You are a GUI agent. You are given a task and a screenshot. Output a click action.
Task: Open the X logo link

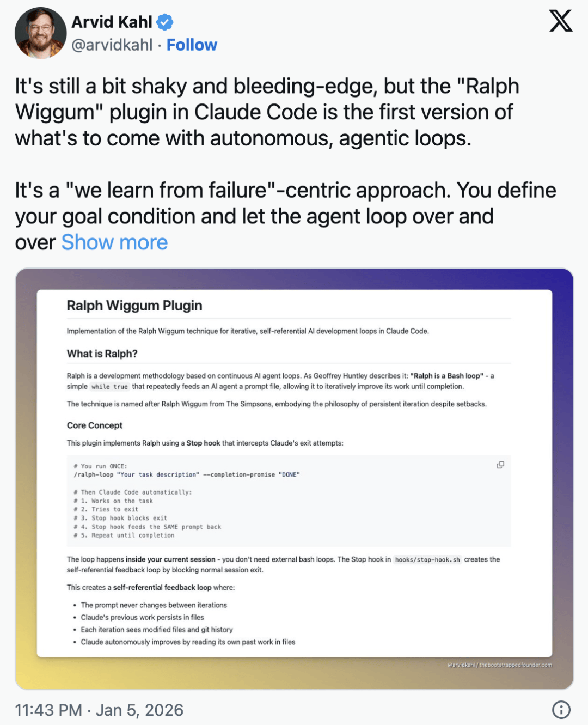(560, 21)
